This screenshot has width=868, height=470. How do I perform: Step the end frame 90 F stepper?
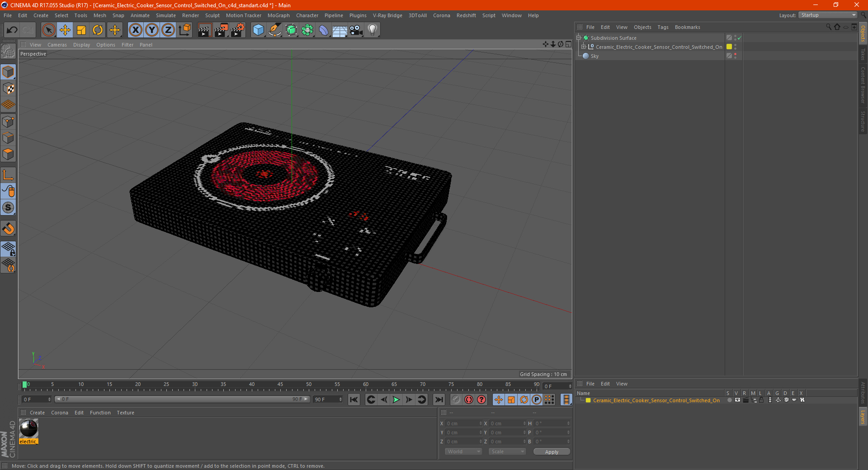click(340, 399)
